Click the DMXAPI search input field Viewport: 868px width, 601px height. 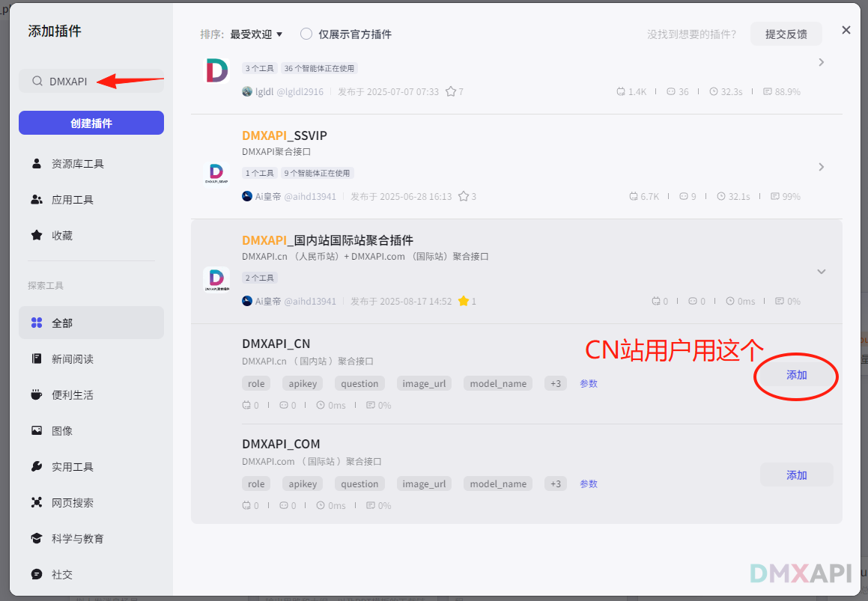91,81
